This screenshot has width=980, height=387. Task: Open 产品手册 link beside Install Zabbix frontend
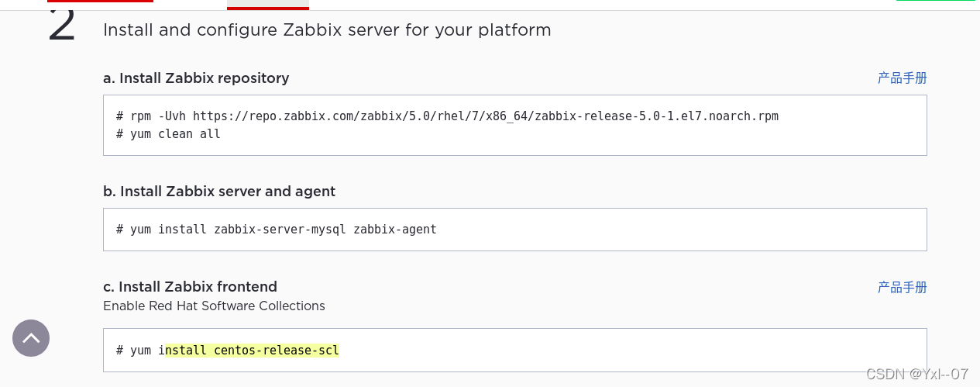902,288
